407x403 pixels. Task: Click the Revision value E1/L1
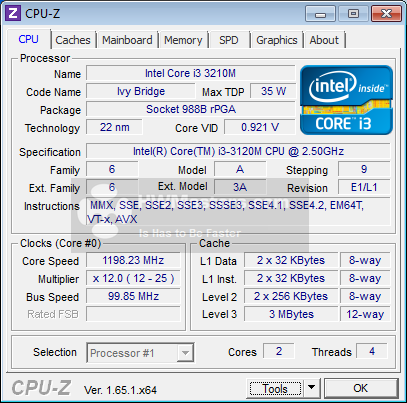[364, 187]
